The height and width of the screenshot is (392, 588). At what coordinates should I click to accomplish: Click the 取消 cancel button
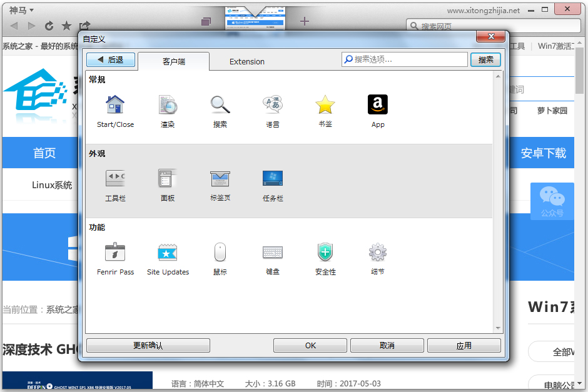pos(387,346)
